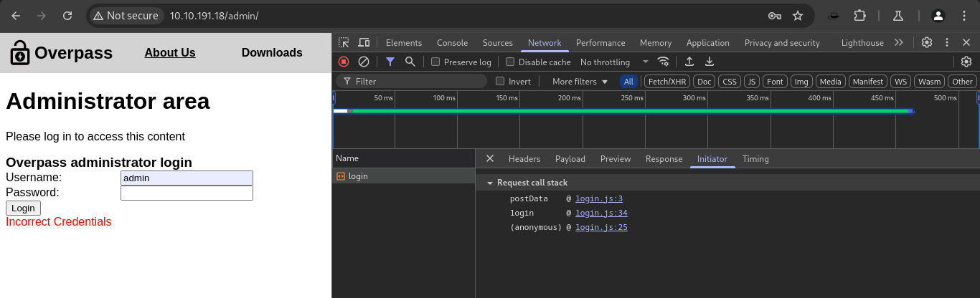
Task: Stop recording network log
Action: (x=344, y=62)
